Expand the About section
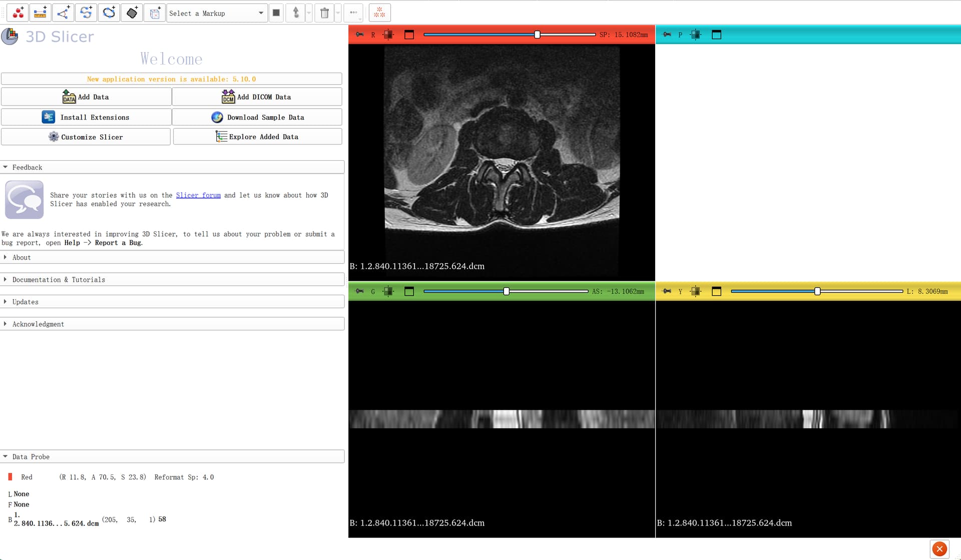 (x=22, y=257)
